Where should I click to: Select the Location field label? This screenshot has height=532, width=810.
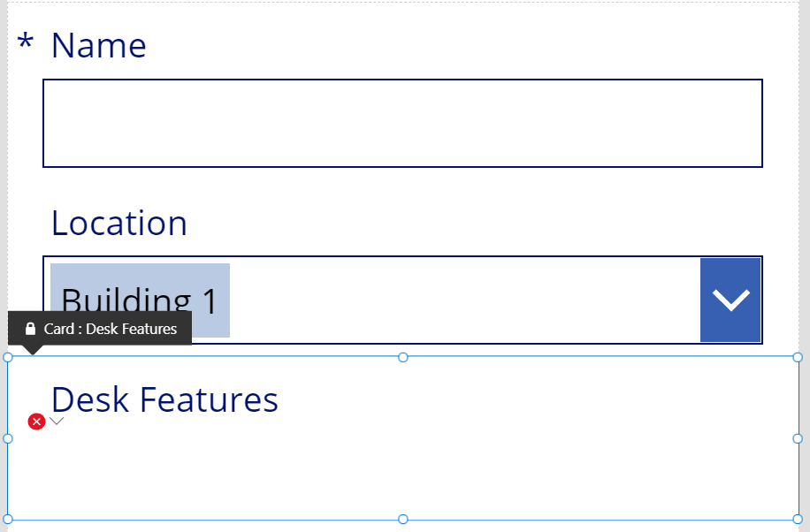(119, 223)
